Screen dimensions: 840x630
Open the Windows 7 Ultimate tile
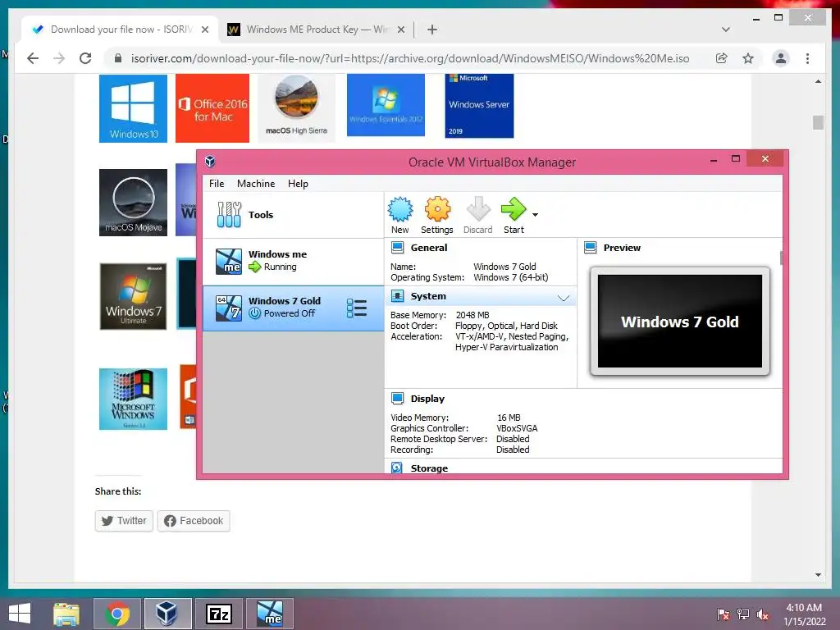134,296
